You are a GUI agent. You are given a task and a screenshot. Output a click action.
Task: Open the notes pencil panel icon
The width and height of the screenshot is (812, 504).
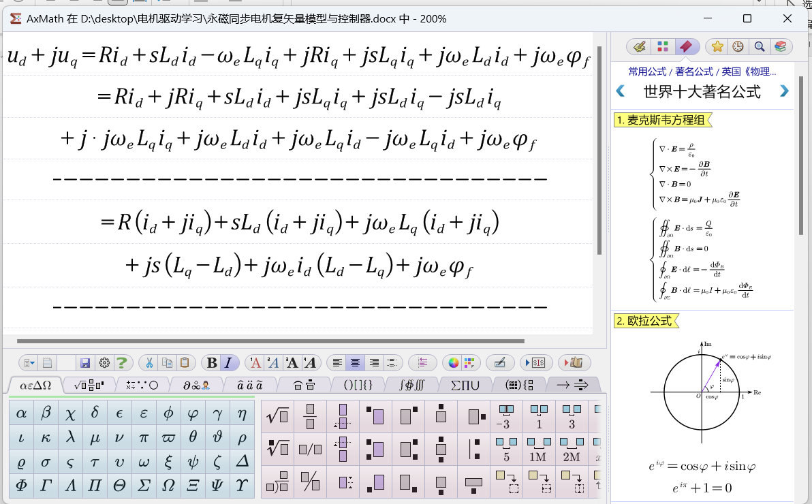coord(640,46)
